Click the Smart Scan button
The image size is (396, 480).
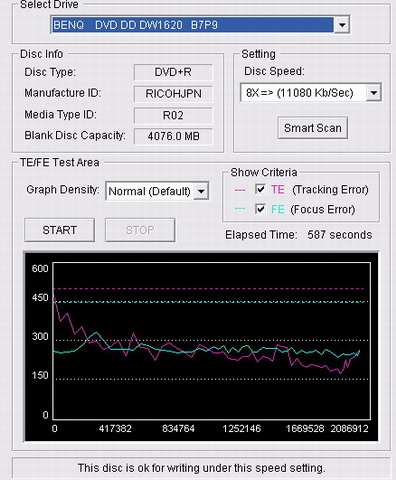(x=313, y=128)
